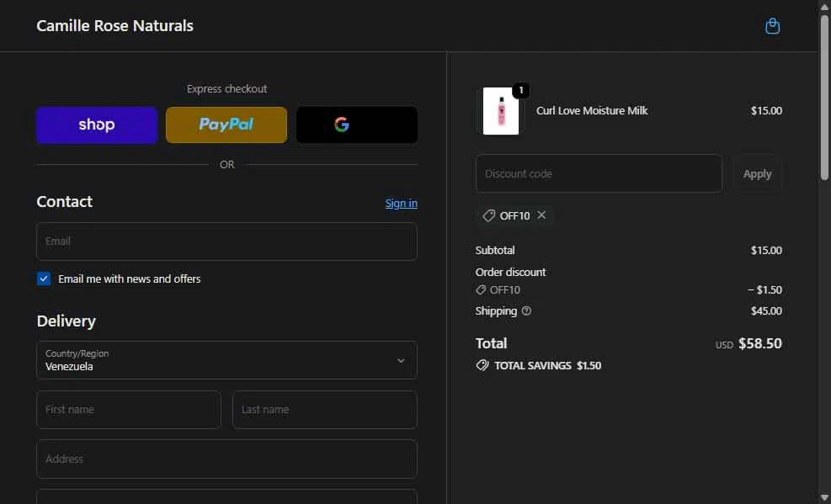Viewport: 831px width, 504px height.
Task: Click the Apply discount button
Action: coord(757,173)
